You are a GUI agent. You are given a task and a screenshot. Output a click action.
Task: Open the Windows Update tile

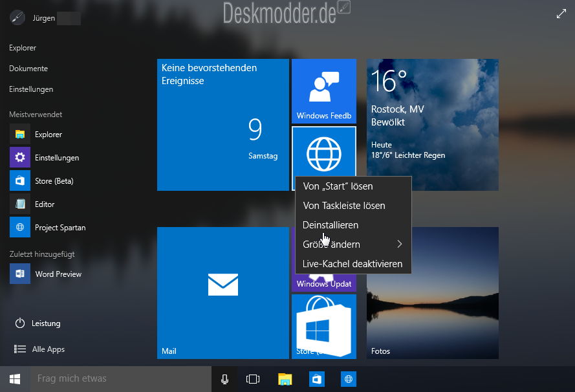pos(324,283)
